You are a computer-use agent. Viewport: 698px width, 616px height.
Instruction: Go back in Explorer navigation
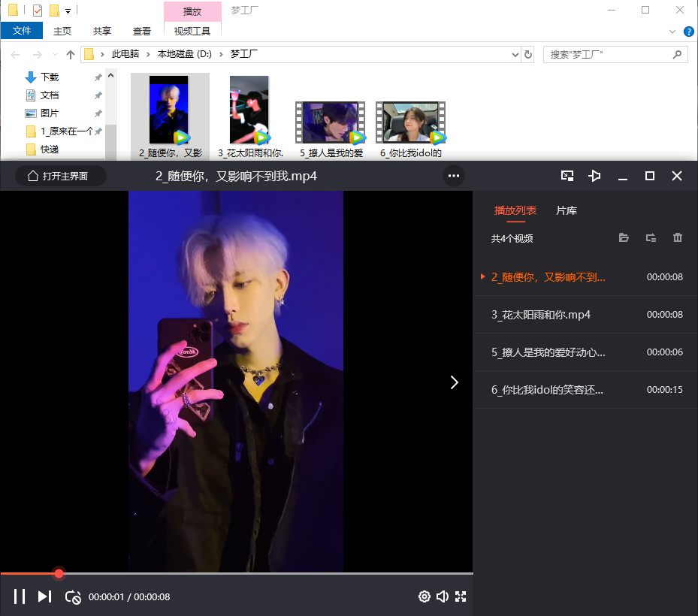point(15,55)
